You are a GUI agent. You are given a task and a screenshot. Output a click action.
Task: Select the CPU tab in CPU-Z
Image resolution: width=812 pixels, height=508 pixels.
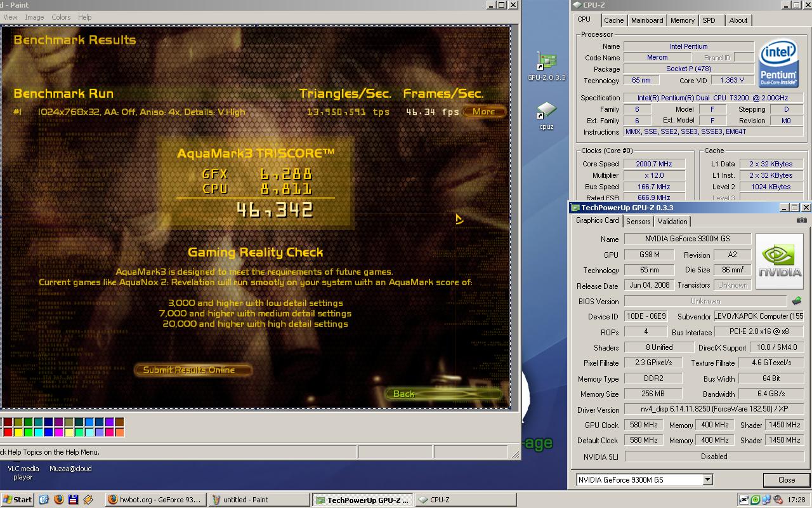pyautogui.click(x=584, y=19)
